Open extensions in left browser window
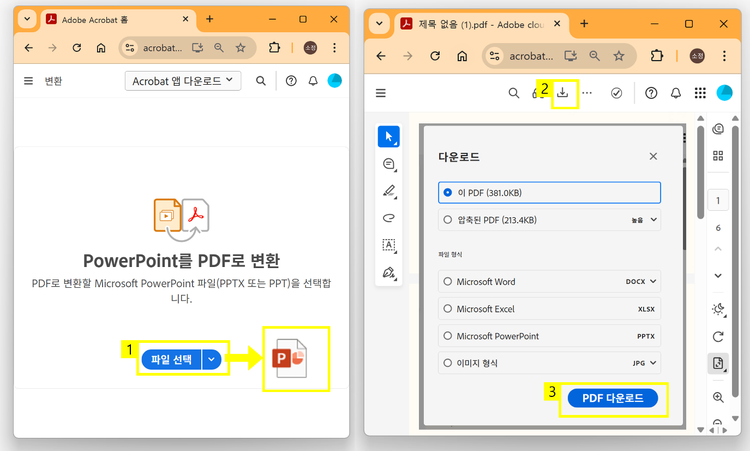Screen dimensions: 750x451 coord(274,47)
